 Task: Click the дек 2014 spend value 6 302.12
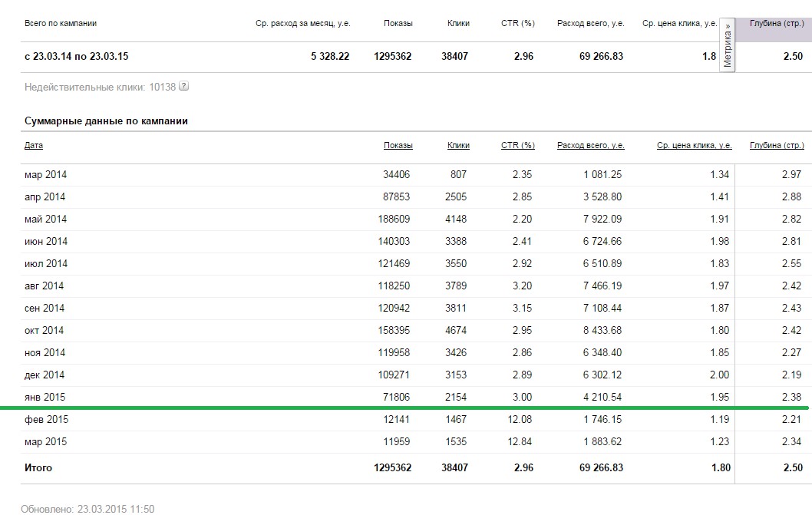[602, 375]
